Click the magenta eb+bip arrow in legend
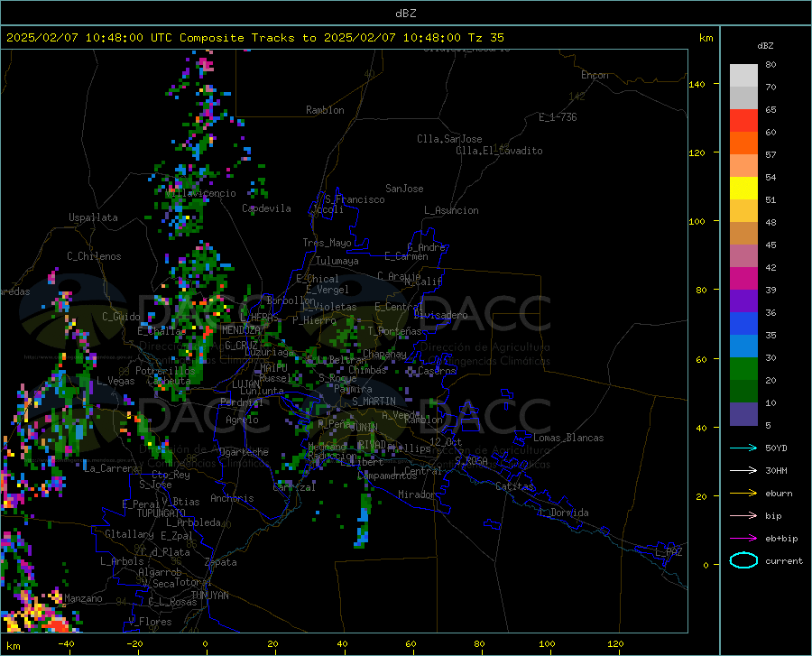This screenshot has width=812, height=656. [743, 539]
